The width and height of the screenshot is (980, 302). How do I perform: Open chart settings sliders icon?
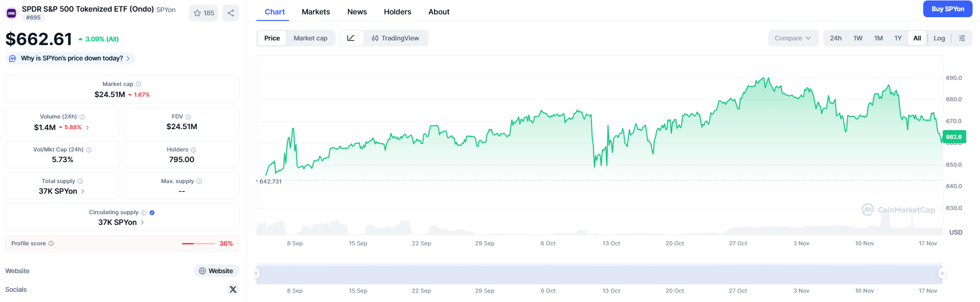tap(962, 38)
